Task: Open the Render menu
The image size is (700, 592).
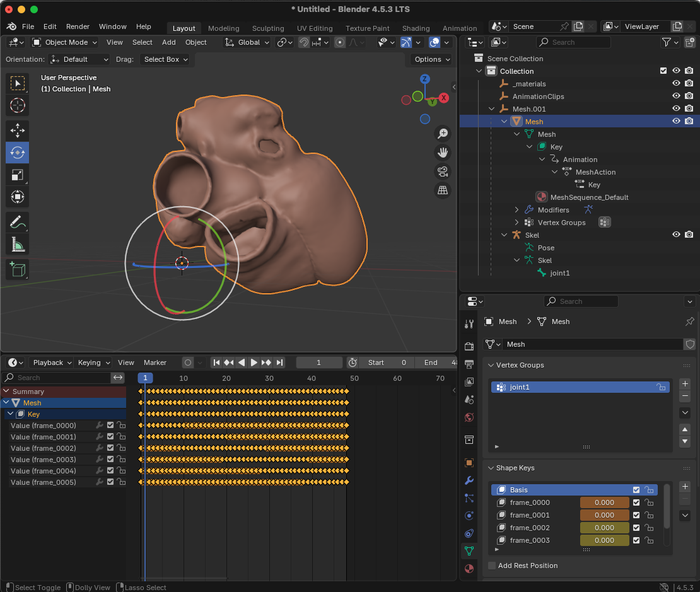Action: [x=78, y=26]
